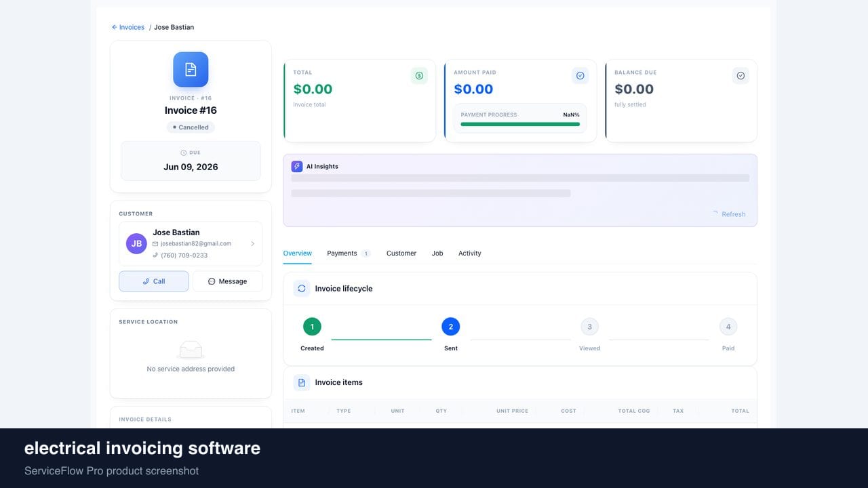Click the Invoice lifecycle refresh-cycle icon

(x=302, y=288)
